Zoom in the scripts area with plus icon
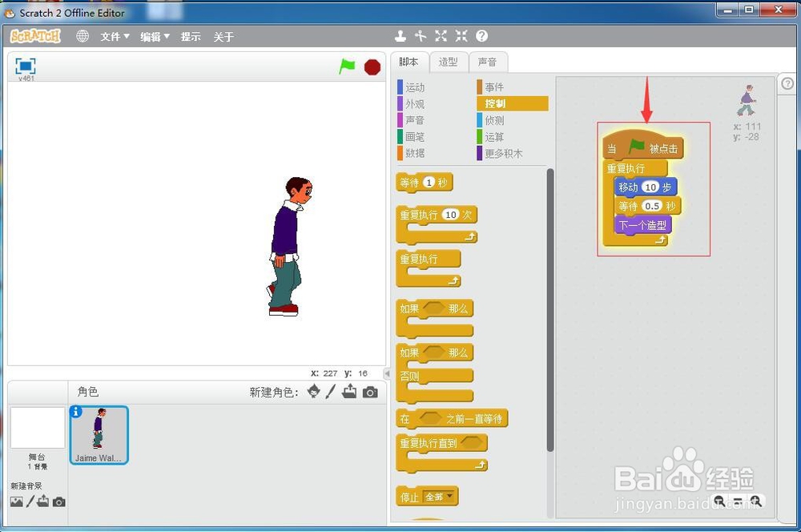 [755, 501]
